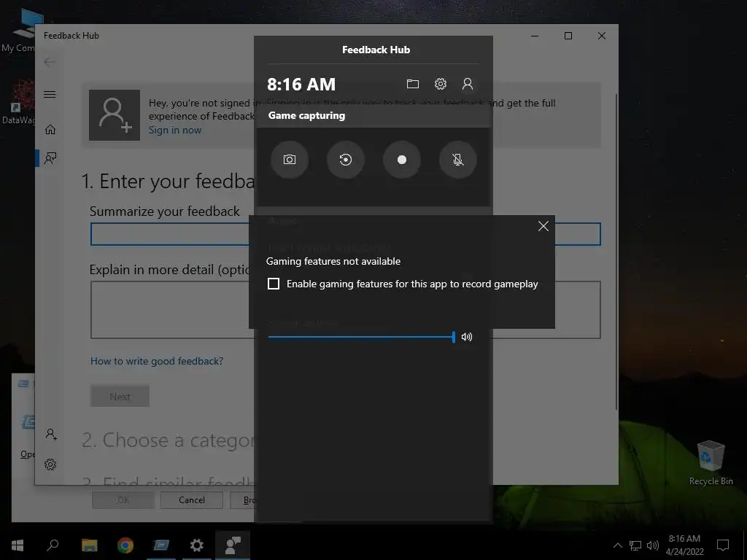Click the Next button
Screen dimensions: 747x560
(x=120, y=396)
